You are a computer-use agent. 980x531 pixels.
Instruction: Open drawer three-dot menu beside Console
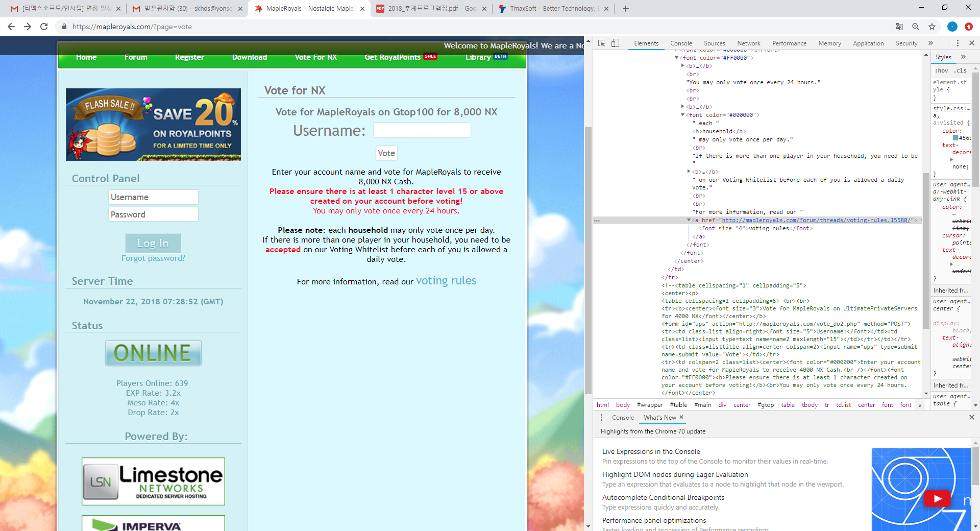coord(601,417)
